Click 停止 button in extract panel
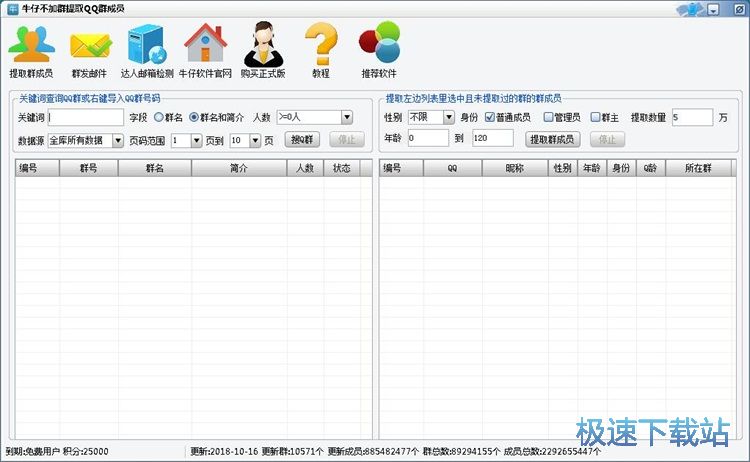The height and width of the screenshot is (462, 750). click(x=607, y=139)
